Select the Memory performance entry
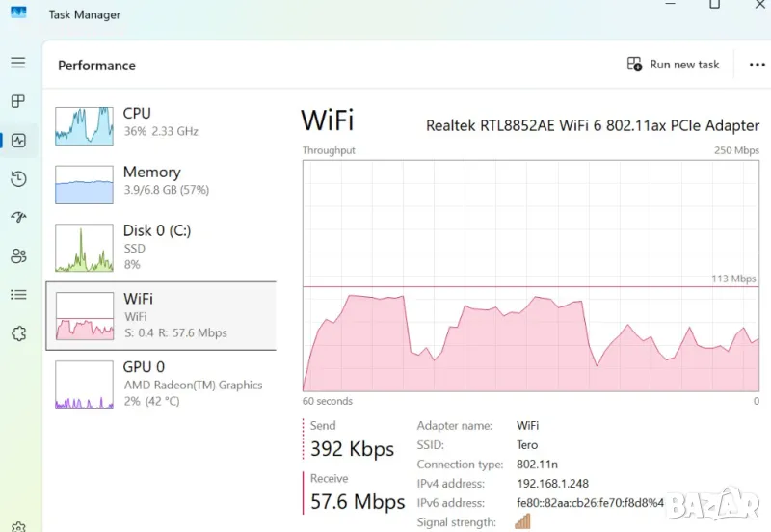 (160, 181)
